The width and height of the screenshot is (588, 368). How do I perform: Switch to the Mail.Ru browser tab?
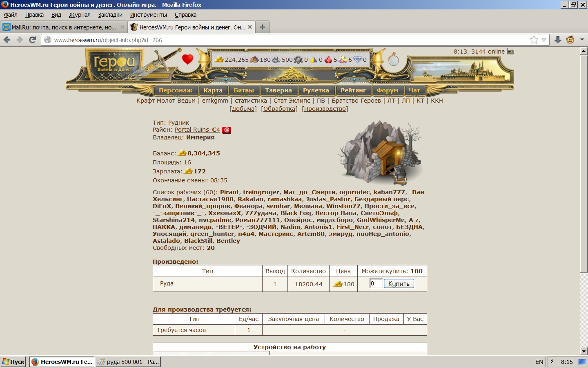(64, 27)
